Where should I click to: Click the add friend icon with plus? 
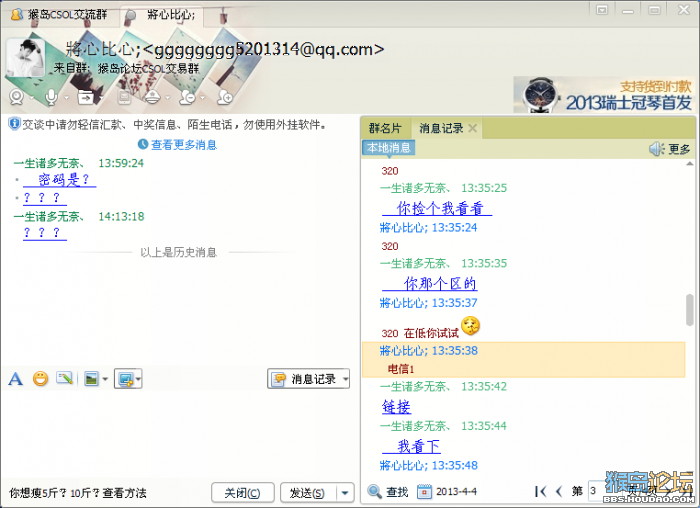(x=225, y=97)
